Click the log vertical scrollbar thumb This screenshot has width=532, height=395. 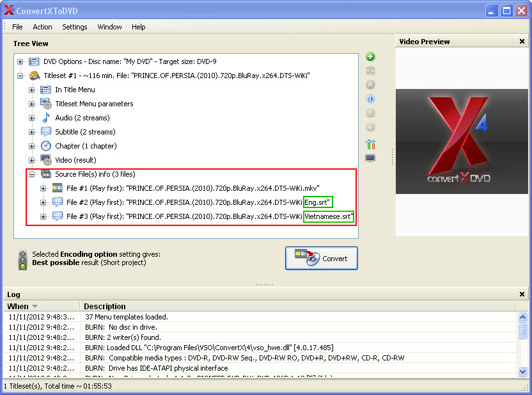[522, 330]
